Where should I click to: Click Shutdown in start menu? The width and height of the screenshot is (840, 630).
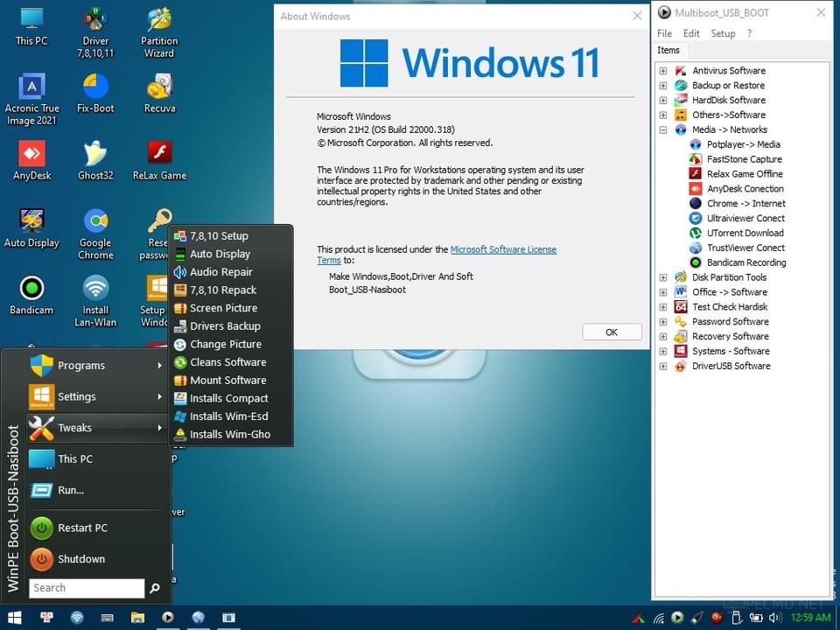[96, 559]
